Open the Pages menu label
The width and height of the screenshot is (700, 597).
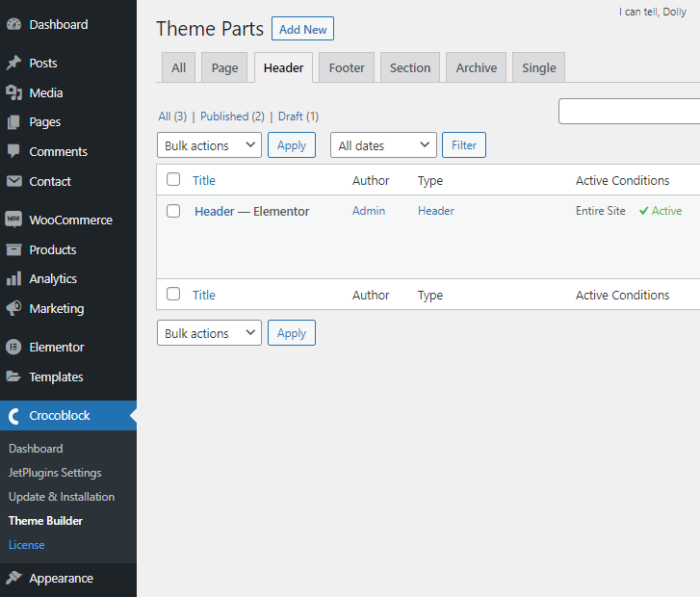[x=44, y=122]
